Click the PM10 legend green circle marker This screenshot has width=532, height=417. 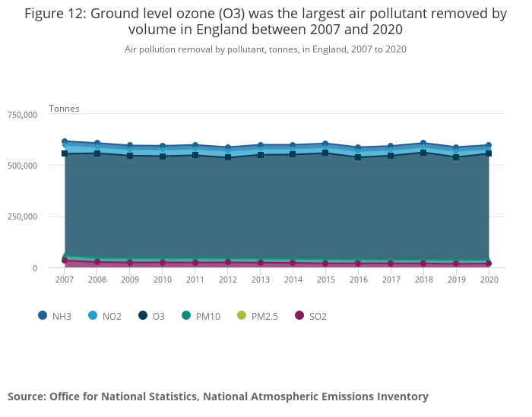[187, 316]
